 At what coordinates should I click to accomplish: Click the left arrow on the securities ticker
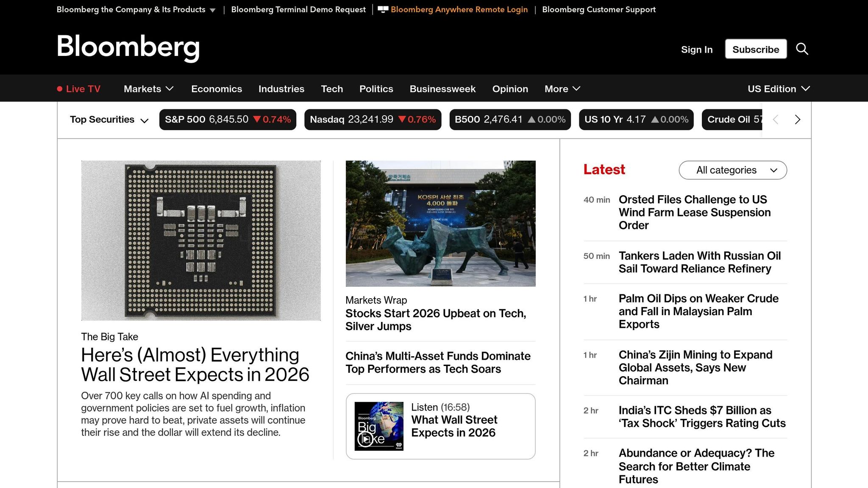[x=775, y=119]
